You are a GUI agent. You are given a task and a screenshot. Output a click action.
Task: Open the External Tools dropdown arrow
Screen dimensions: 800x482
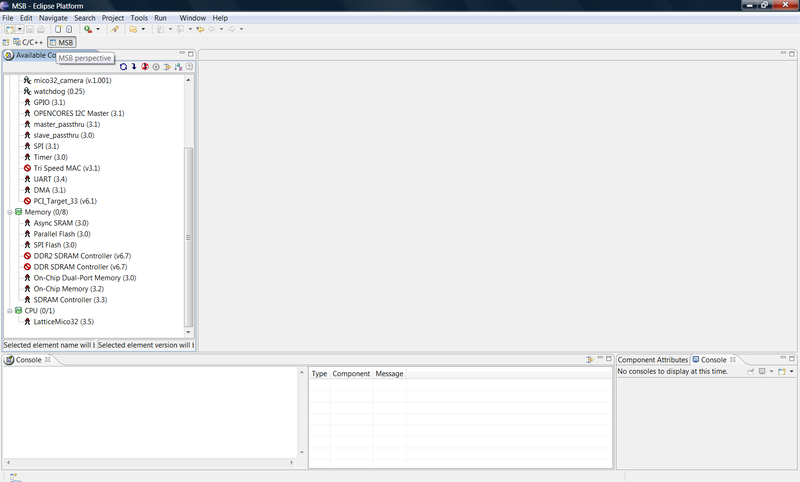(x=98, y=29)
